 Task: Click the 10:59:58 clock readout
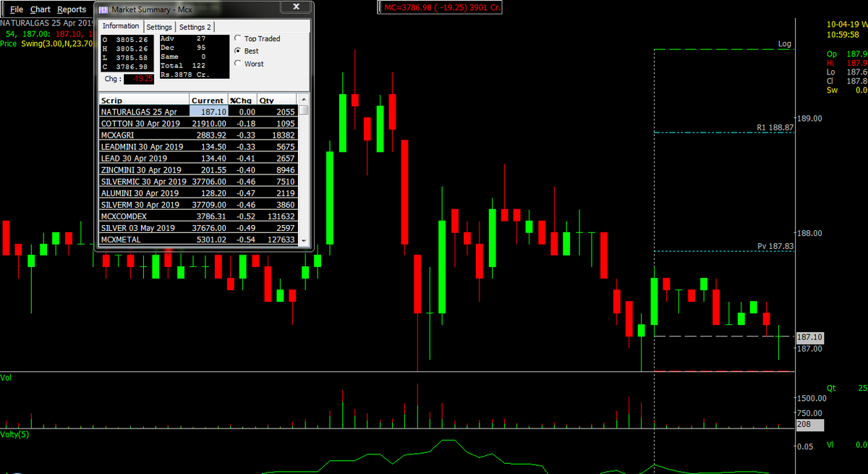[842, 35]
